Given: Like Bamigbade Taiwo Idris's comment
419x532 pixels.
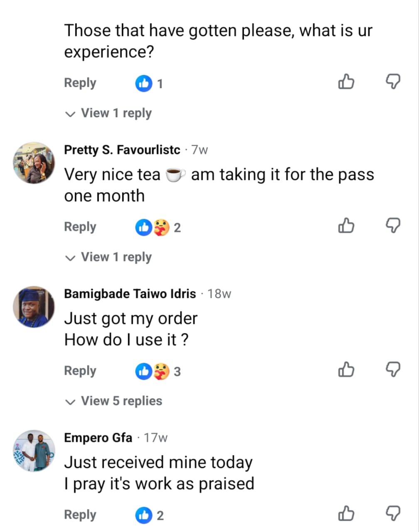Looking at the screenshot, I should click(346, 370).
